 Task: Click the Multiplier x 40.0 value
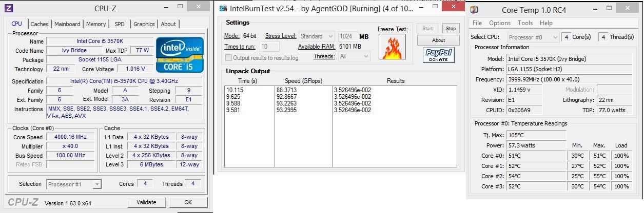click(71, 146)
